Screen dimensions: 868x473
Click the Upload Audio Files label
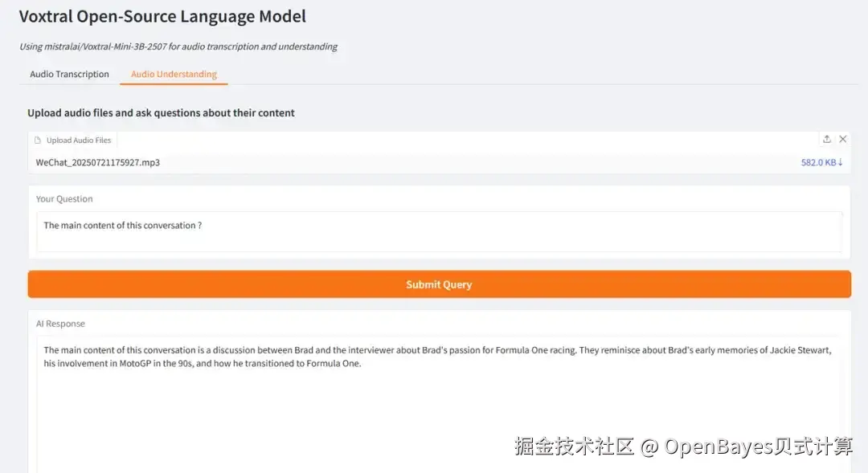79,141
